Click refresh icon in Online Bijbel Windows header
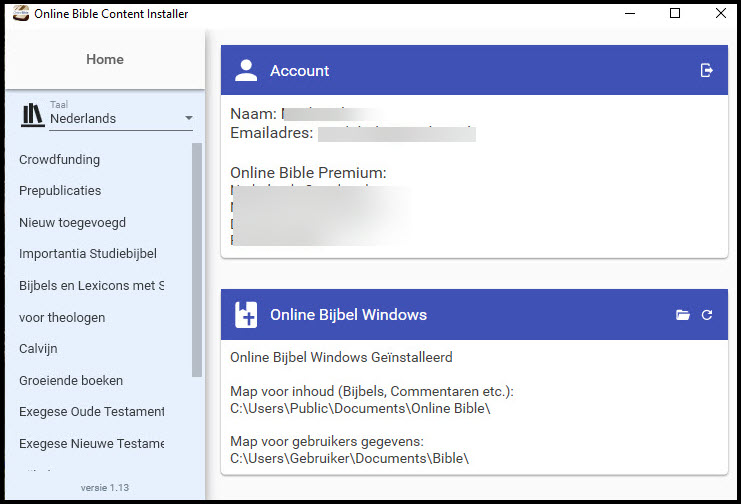 pyautogui.click(x=707, y=315)
